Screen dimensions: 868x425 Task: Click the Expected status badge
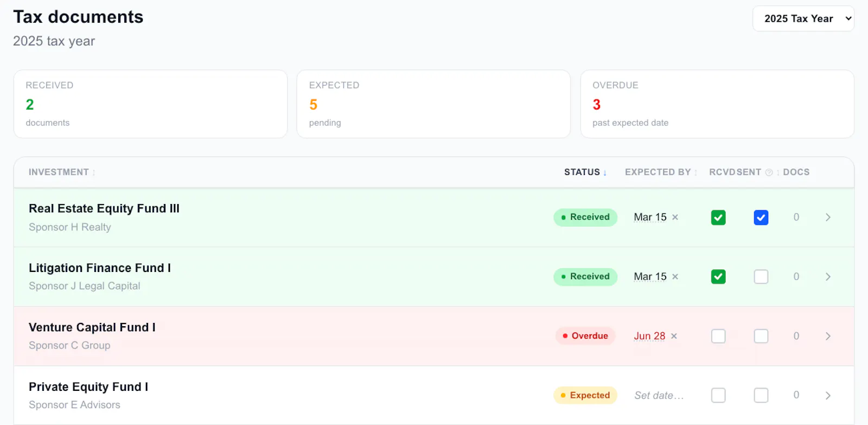tap(585, 395)
